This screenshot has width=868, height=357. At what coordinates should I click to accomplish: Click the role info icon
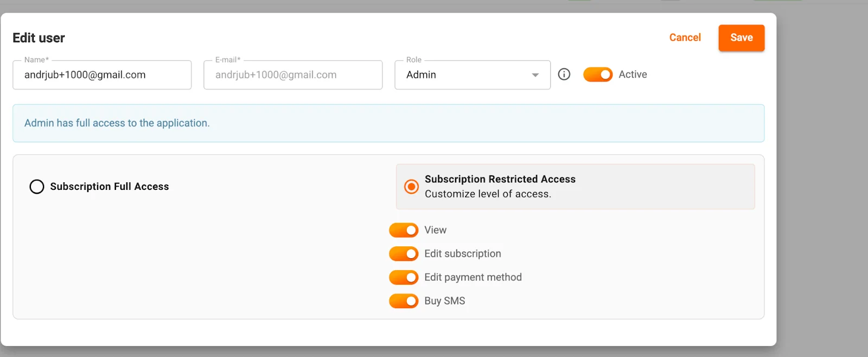tap(564, 74)
